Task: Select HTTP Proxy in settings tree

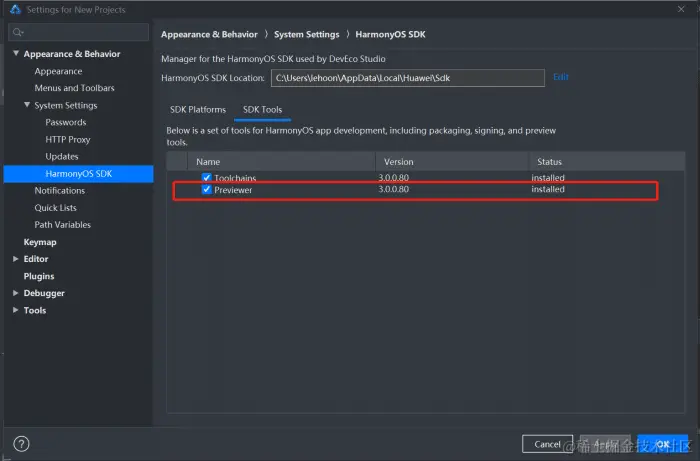Action: point(68,140)
